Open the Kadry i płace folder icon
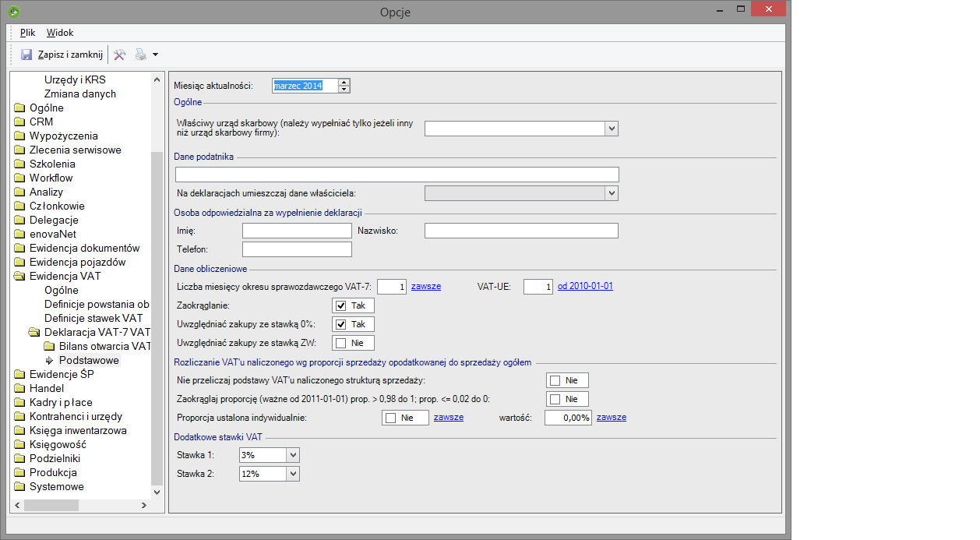 point(20,403)
